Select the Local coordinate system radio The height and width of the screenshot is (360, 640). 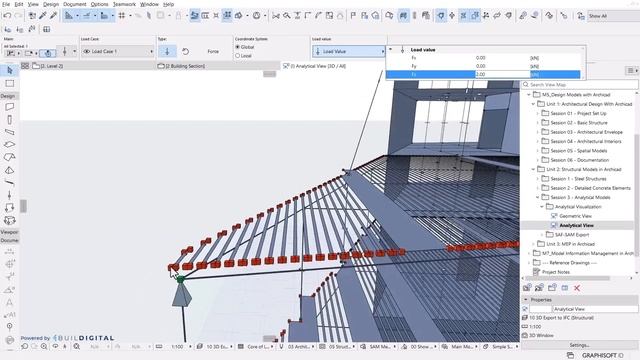pyautogui.click(x=238, y=56)
